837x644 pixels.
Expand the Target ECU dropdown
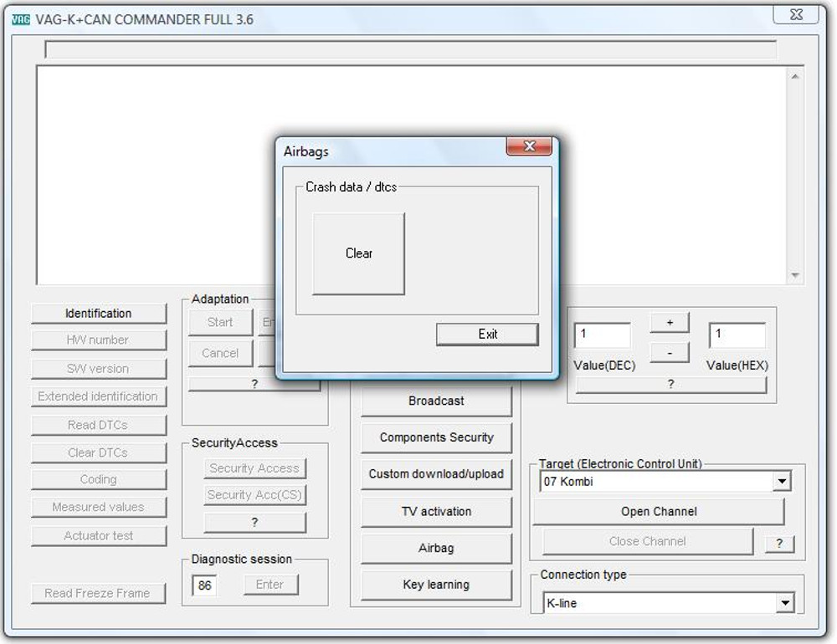coord(782,481)
